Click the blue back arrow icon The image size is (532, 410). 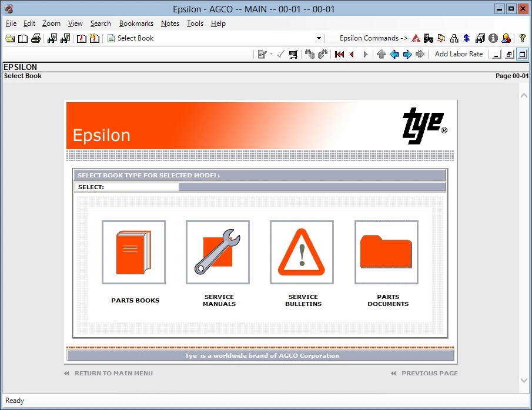click(x=394, y=54)
